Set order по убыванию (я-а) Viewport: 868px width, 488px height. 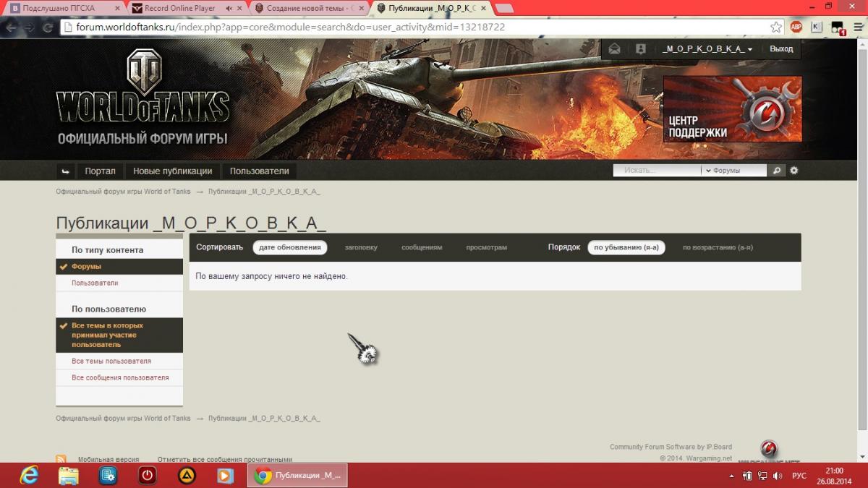[626, 247]
